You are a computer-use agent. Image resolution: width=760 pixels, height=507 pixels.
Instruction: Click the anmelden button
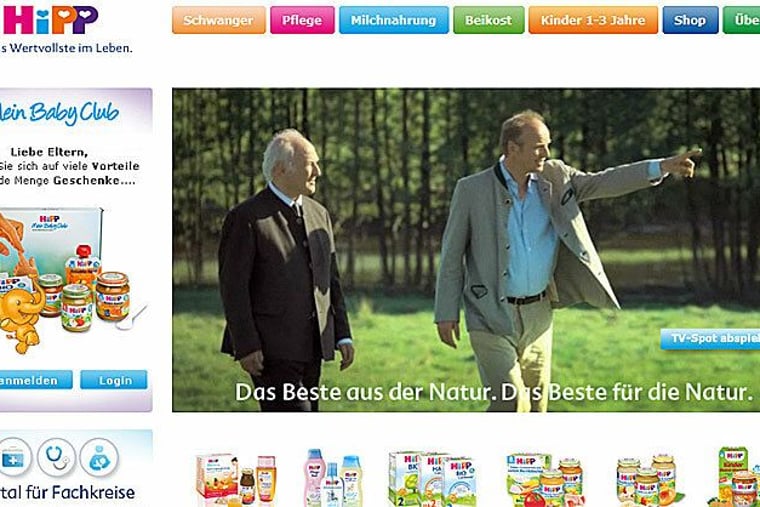point(34,380)
